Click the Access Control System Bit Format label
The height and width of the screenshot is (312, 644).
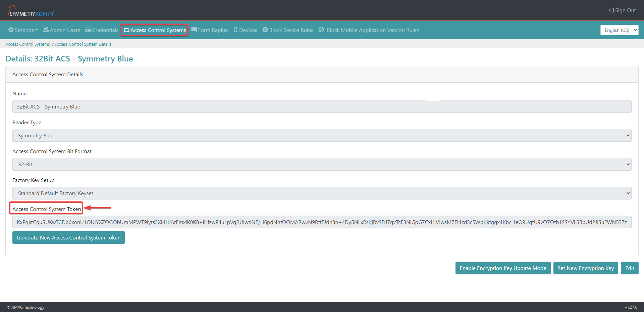click(52, 151)
